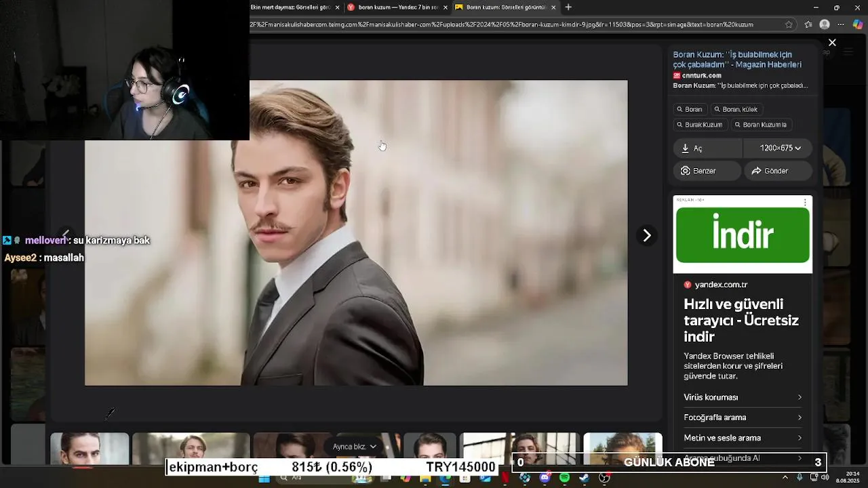Open the browser favorites list icon

tap(808, 24)
